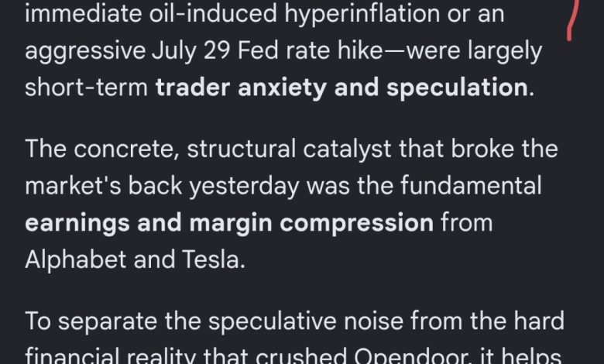Select the word 'hyperinflation'
This screenshot has height=364, width=604.
362,15
